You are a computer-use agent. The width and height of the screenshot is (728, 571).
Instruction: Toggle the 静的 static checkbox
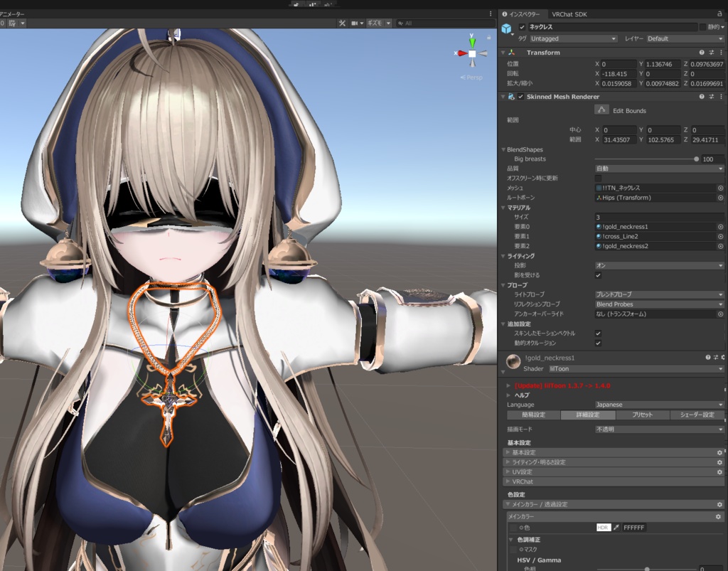[x=702, y=28]
